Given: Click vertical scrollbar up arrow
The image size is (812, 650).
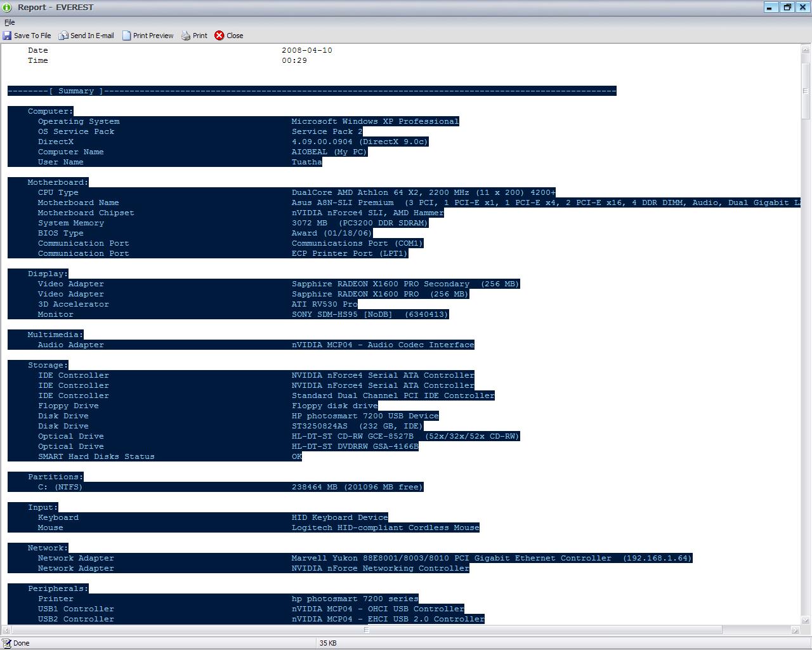Looking at the screenshot, I should click(806, 50).
